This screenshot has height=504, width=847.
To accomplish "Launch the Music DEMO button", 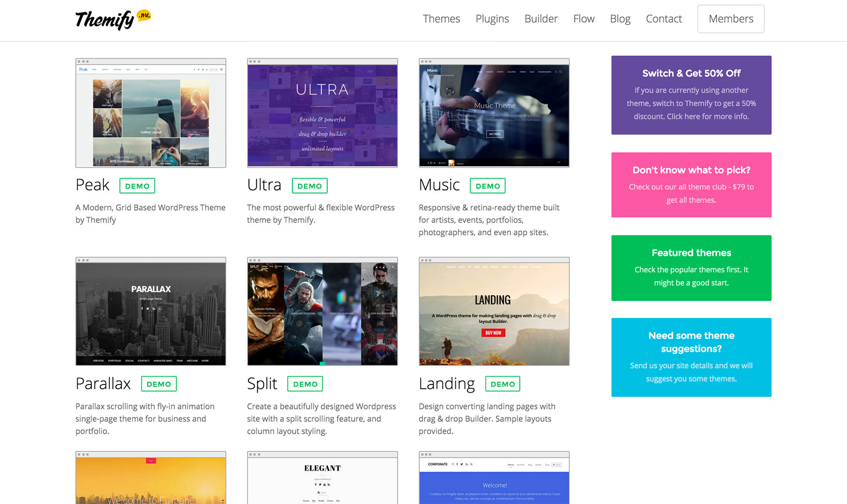I will [488, 185].
